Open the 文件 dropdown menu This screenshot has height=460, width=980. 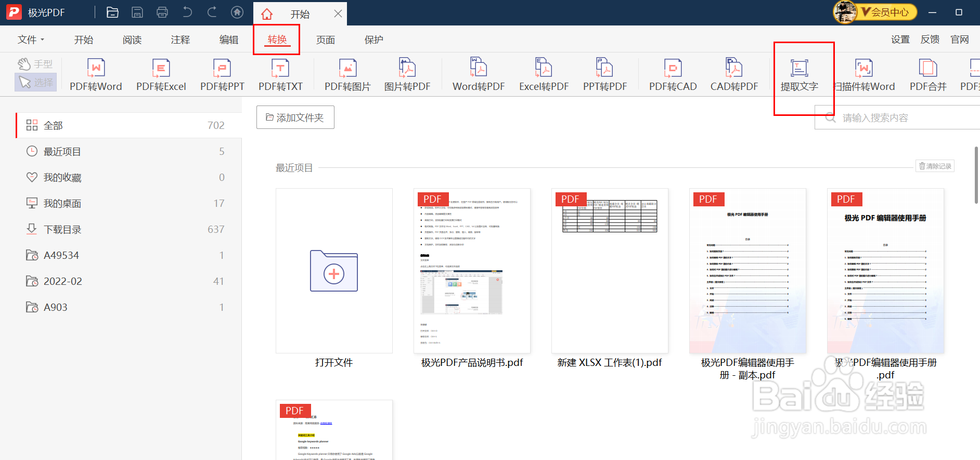tap(31, 40)
